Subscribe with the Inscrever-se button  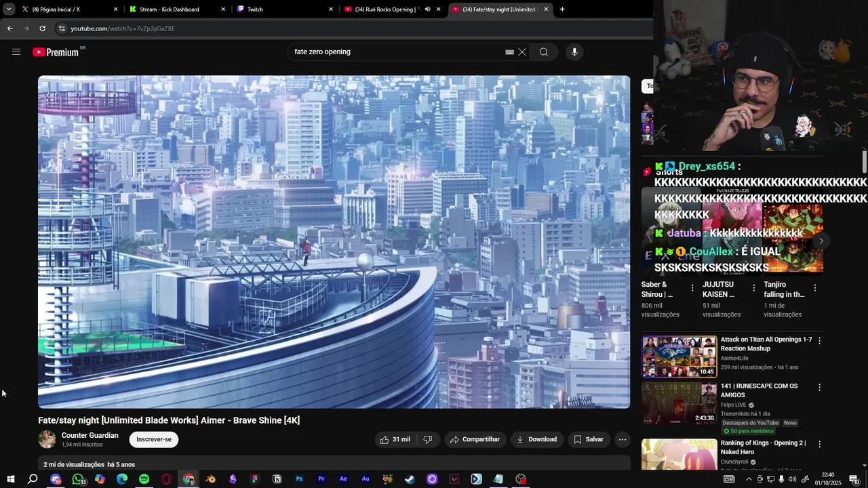[154, 439]
